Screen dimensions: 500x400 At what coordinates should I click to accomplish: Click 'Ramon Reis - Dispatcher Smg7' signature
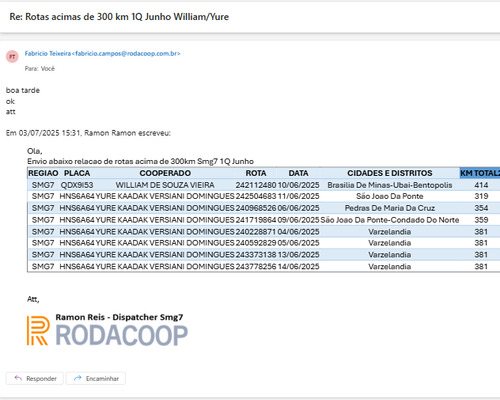(119, 317)
